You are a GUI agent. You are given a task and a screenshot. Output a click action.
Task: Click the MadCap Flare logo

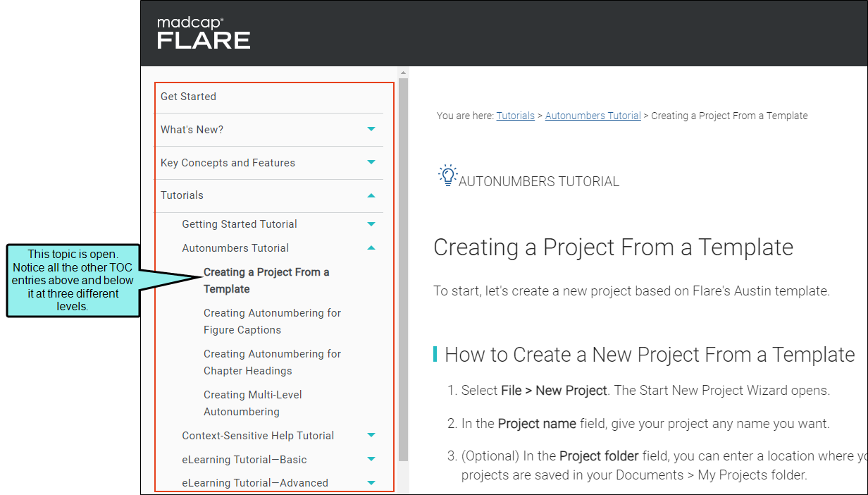(x=204, y=33)
